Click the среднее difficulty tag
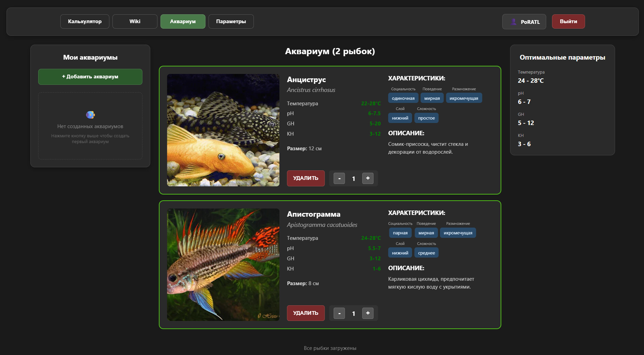The width and height of the screenshot is (644, 355). coord(426,253)
